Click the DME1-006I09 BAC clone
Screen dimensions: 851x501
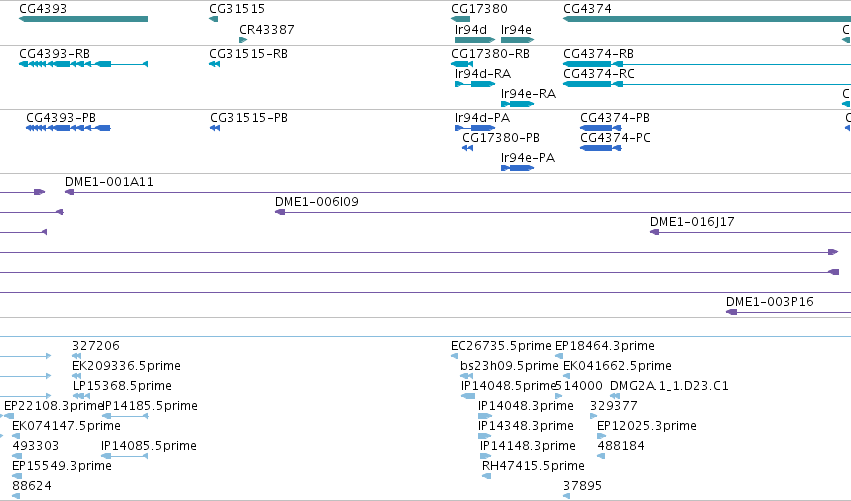(x=563, y=212)
